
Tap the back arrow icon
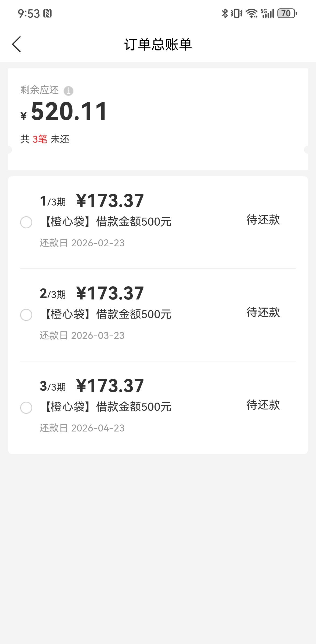[x=17, y=44]
